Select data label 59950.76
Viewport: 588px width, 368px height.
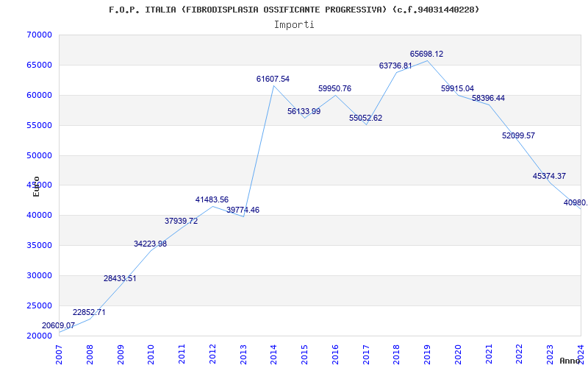click(335, 88)
